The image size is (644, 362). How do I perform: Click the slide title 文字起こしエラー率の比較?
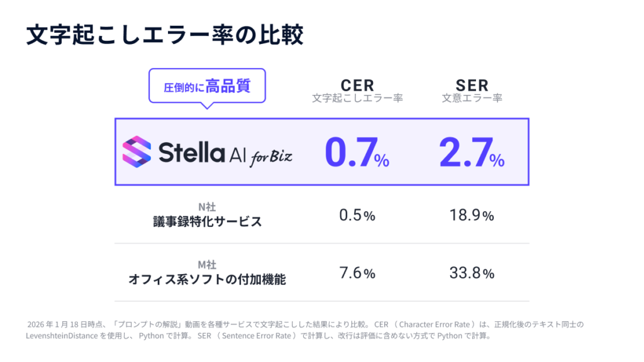[165, 35]
